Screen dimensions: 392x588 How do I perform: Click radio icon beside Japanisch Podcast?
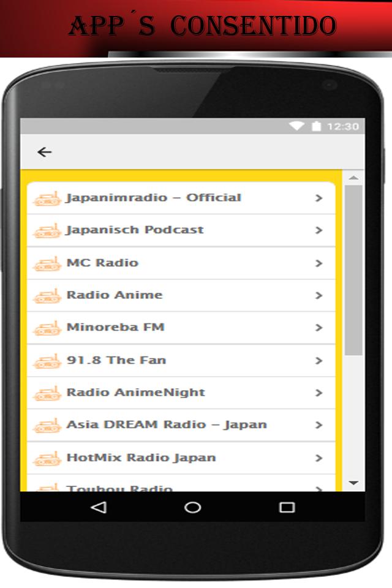coord(47,231)
